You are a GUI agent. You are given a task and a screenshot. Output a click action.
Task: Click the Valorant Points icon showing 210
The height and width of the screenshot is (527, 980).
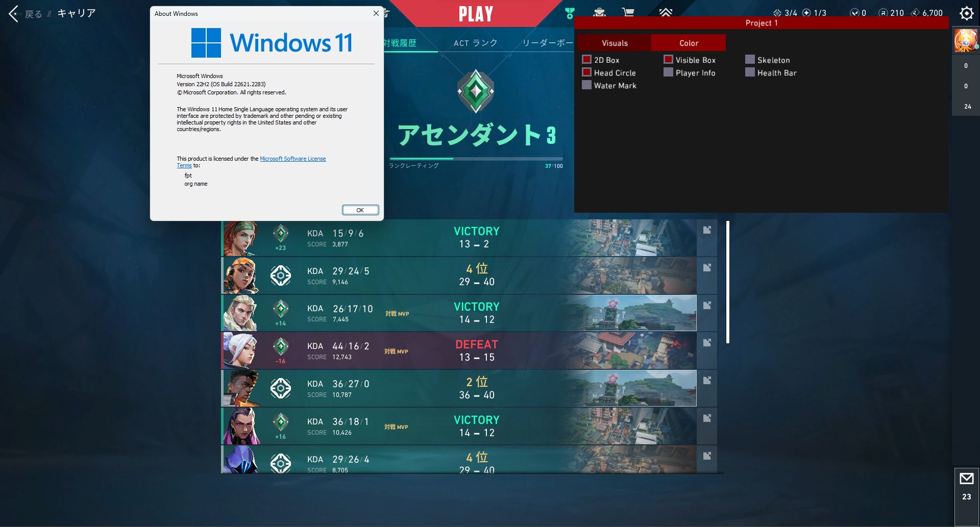pos(883,13)
